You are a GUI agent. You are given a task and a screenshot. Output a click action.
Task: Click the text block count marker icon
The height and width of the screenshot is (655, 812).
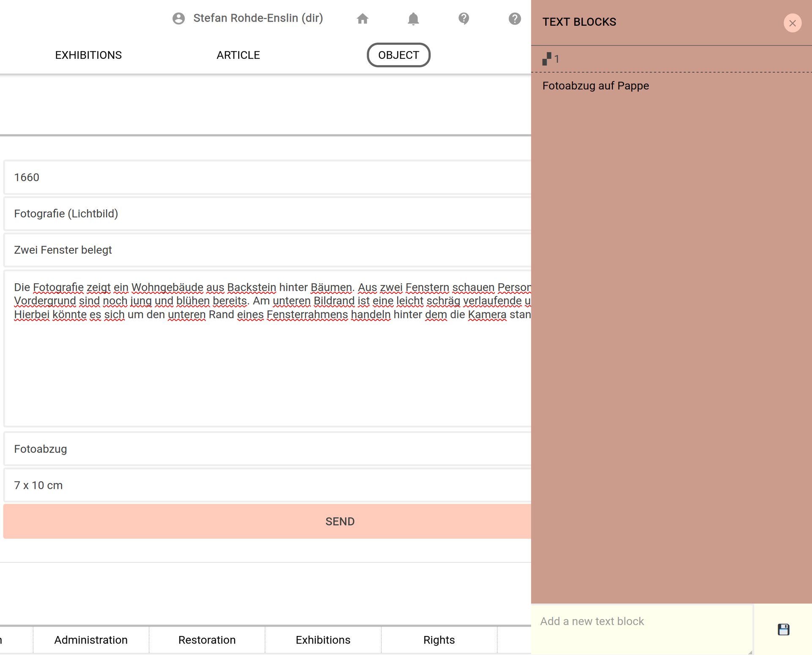547,59
